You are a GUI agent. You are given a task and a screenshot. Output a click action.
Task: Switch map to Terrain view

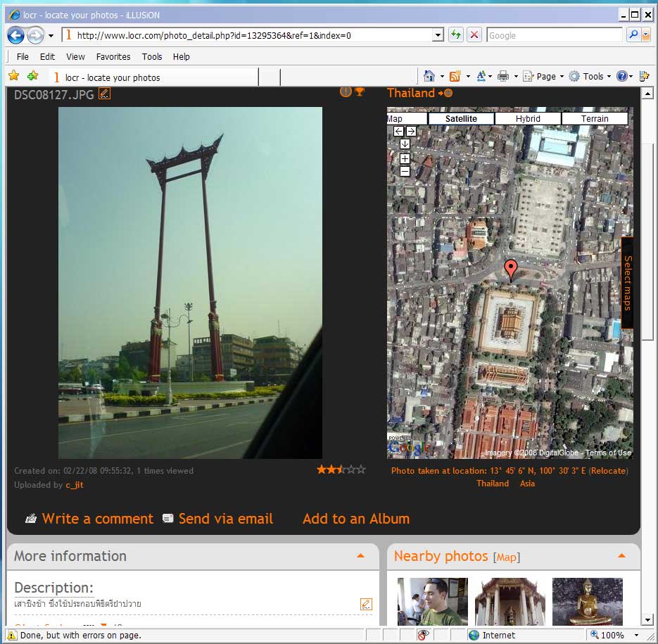point(595,119)
